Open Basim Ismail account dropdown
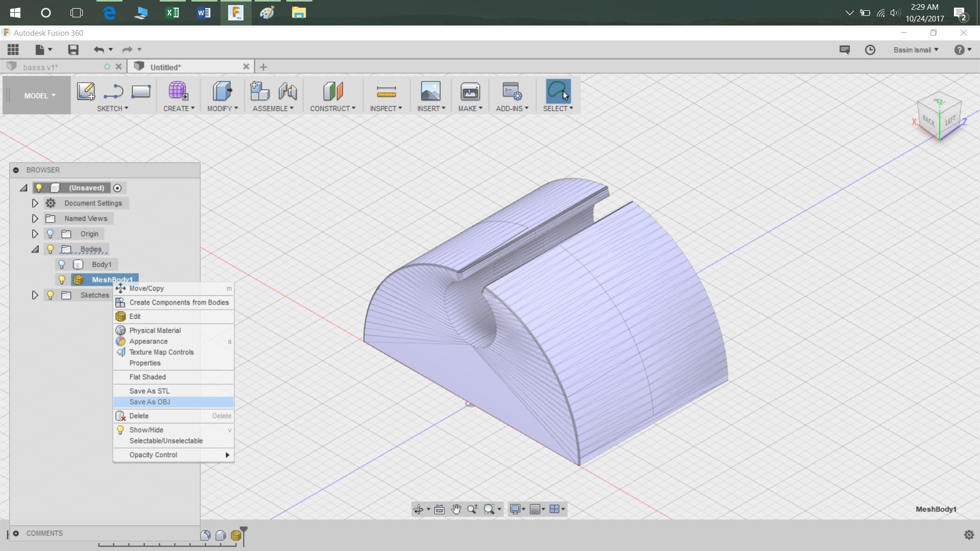This screenshot has width=980, height=551. 916,49
